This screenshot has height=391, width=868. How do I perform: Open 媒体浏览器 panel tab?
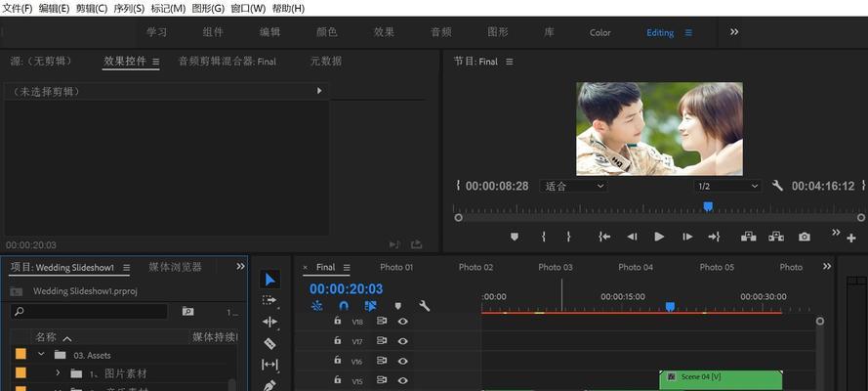pos(175,267)
